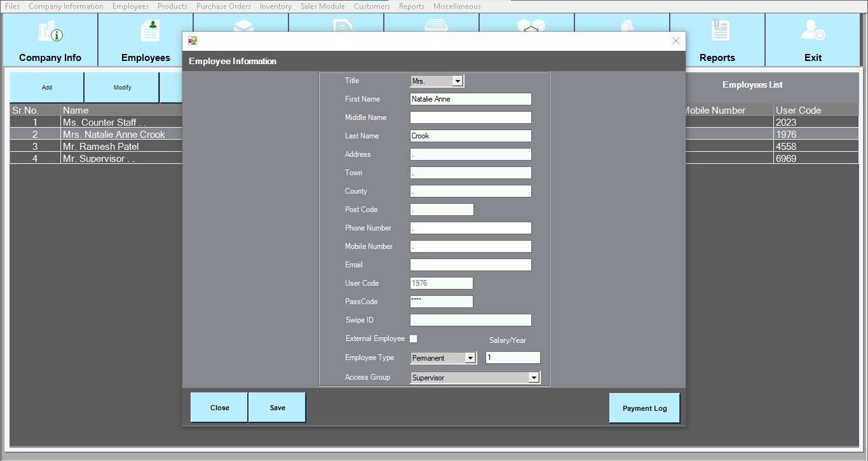The height and width of the screenshot is (461, 868).
Task: Click the Reports clipboard icon
Action: tap(720, 30)
